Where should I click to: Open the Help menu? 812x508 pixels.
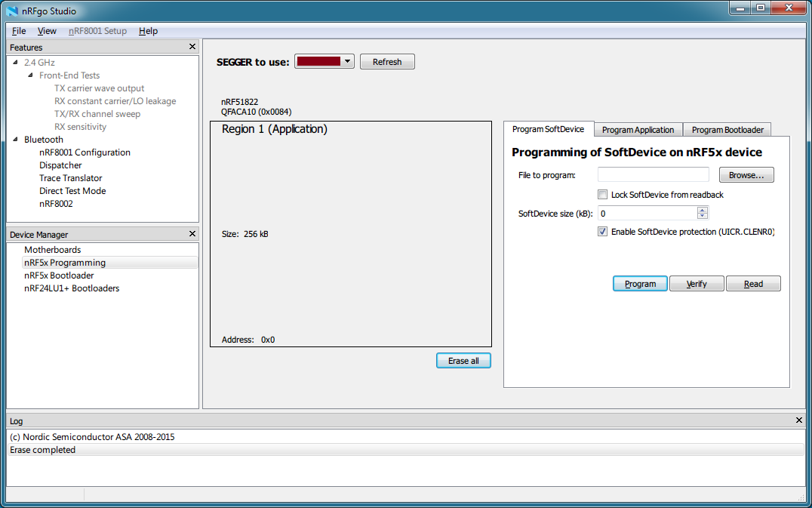[x=148, y=31]
